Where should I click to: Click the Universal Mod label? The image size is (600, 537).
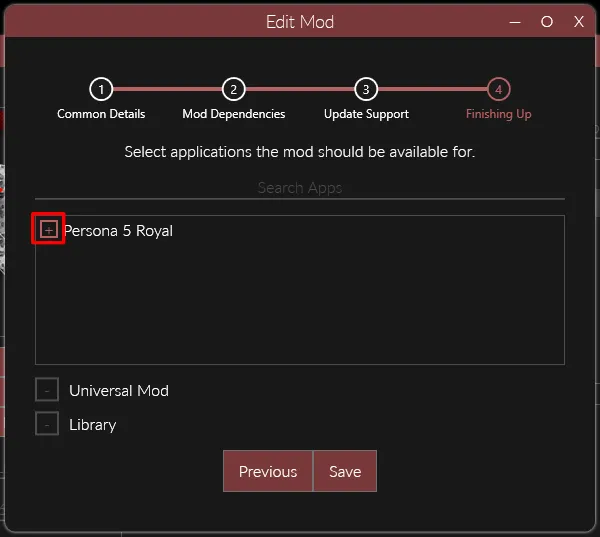(119, 391)
